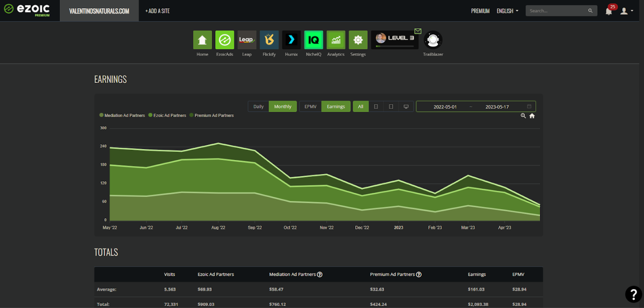Image resolution: width=644 pixels, height=308 pixels.
Task: Show EPMV metric in chart
Action: coord(310,107)
